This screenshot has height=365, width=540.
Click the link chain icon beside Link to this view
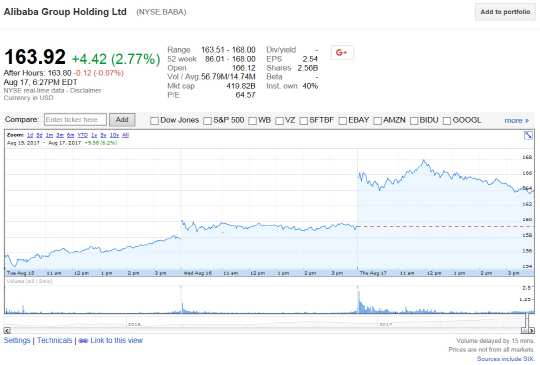(x=83, y=341)
